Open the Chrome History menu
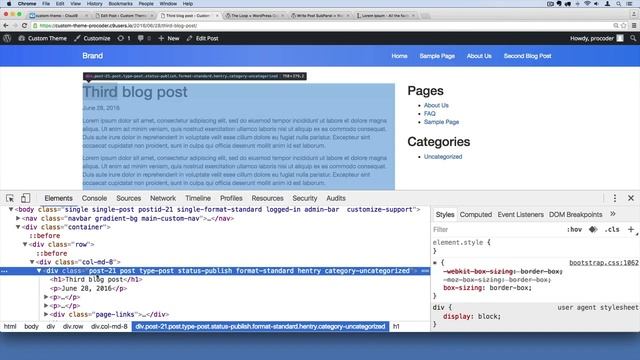 (x=94, y=4)
